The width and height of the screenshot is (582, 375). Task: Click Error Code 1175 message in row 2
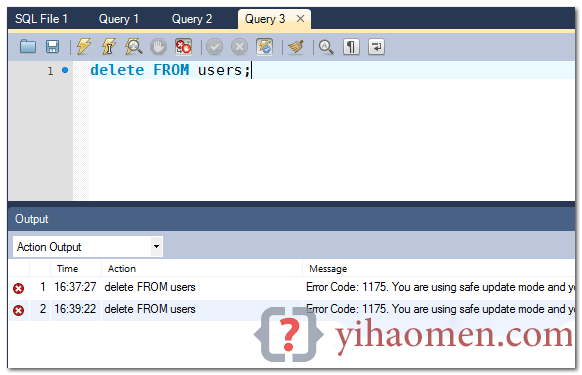[x=440, y=309]
